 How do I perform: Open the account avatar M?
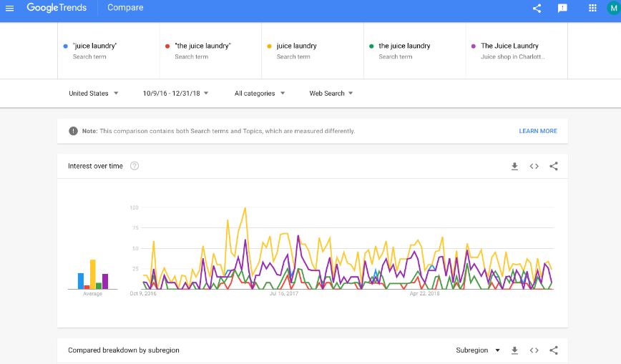tap(613, 8)
